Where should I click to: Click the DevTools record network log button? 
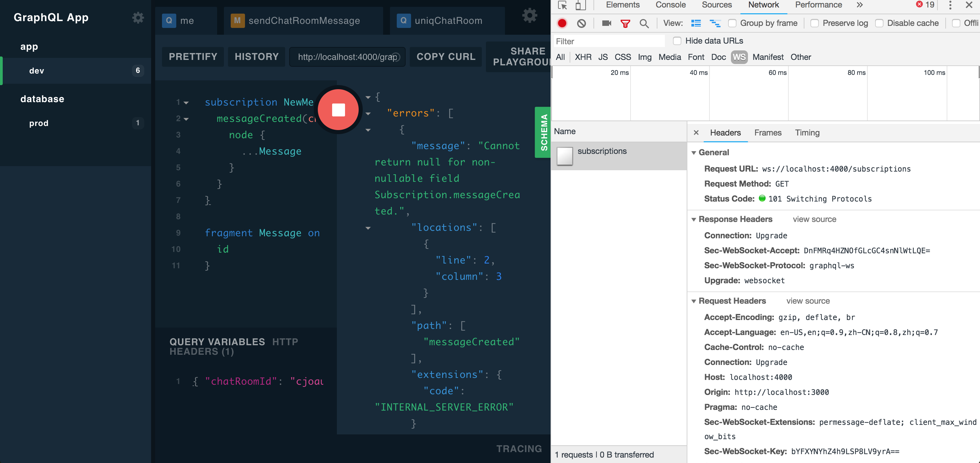[x=562, y=23]
